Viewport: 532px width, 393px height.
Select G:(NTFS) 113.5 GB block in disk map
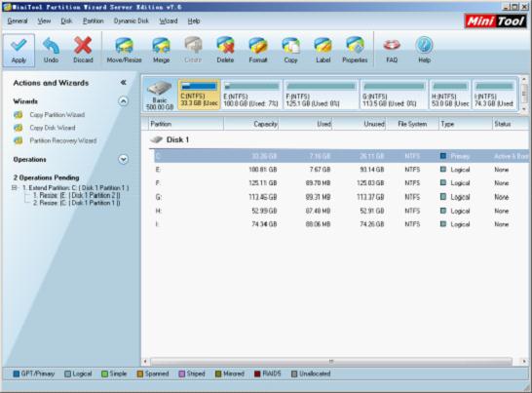pos(394,95)
